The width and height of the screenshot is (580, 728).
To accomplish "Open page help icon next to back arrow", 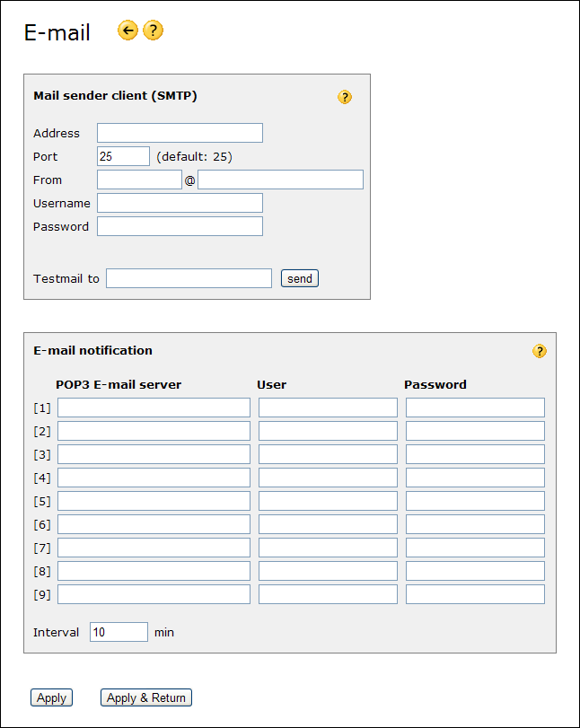I will pyautogui.click(x=154, y=31).
